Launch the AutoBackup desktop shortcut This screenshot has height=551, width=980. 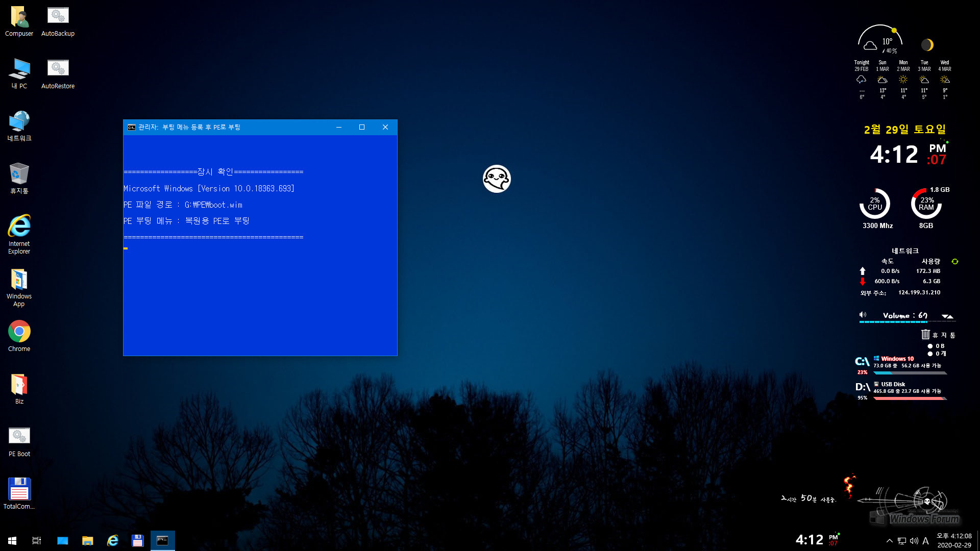pyautogui.click(x=58, y=21)
